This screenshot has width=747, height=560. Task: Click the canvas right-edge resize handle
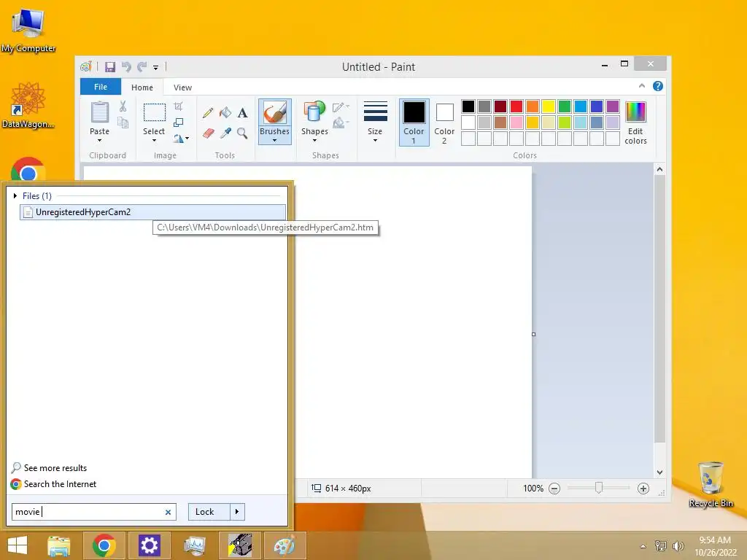point(533,334)
